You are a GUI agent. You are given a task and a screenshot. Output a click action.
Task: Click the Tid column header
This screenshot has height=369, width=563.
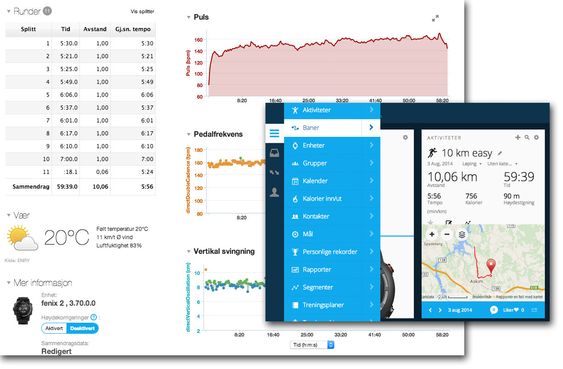point(65,29)
